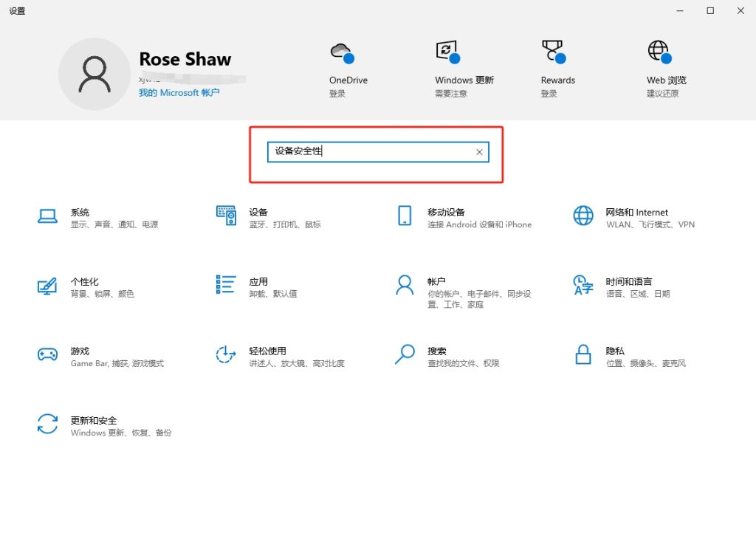This screenshot has width=756, height=550.
Task: Click the 设备 (Devices) keyboard icon
Action: pos(226,216)
